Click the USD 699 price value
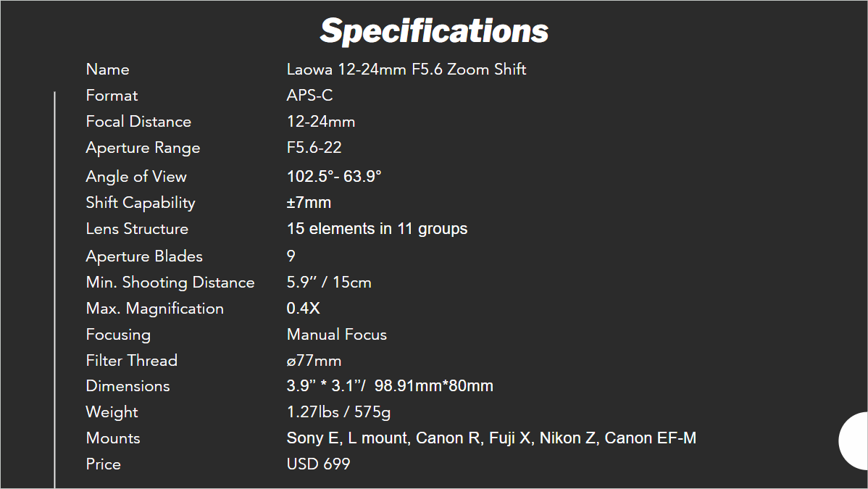 (318, 464)
